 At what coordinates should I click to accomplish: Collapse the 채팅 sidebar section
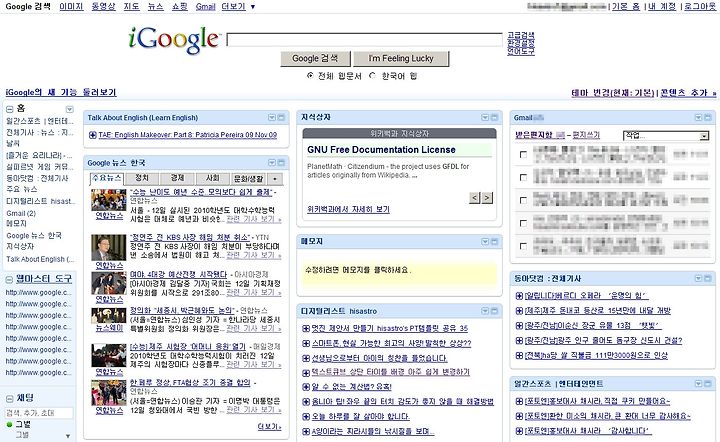click(9, 398)
